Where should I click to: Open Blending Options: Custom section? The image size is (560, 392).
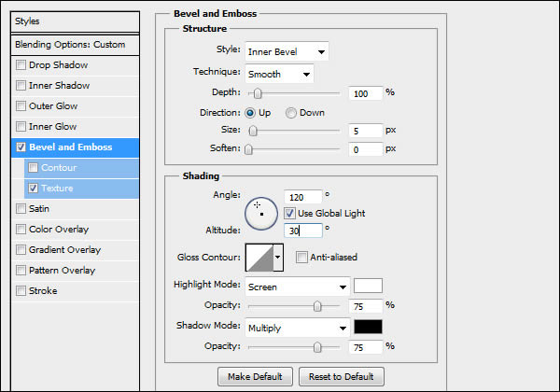pyautogui.click(x=70, y=45)
